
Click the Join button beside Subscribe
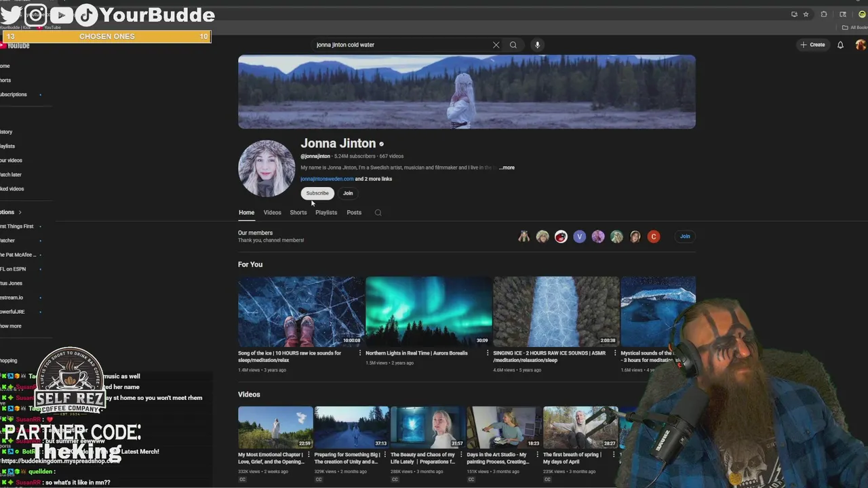tap(348, 193)
